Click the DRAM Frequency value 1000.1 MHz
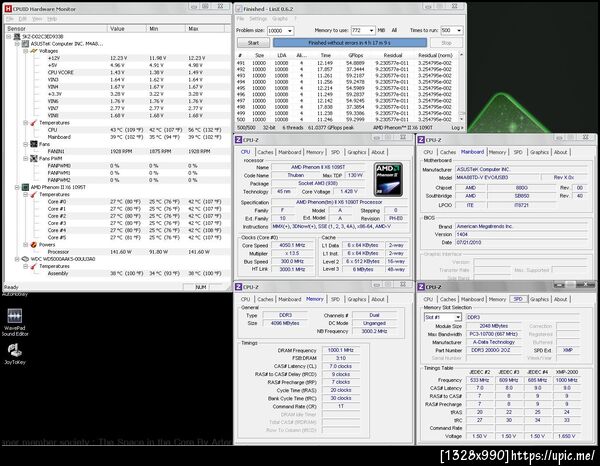 341,350
